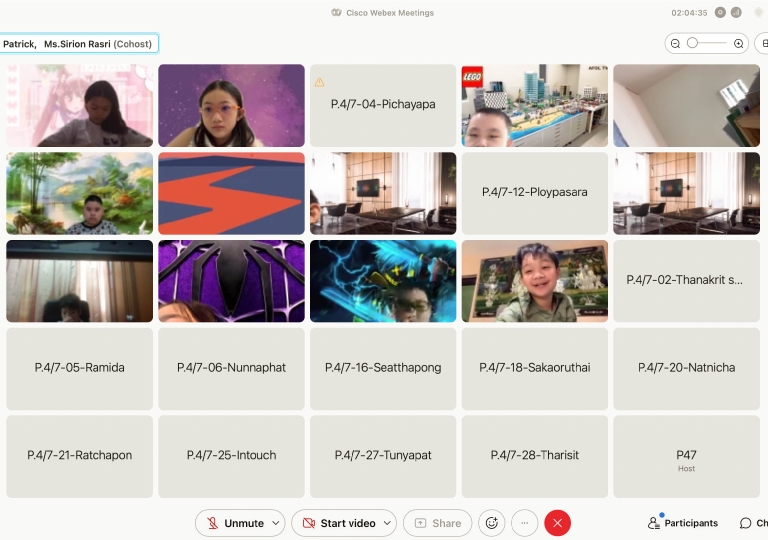The image size is (768, 540).
Task: Click the Share button
Action: click(x=437, y=523)
